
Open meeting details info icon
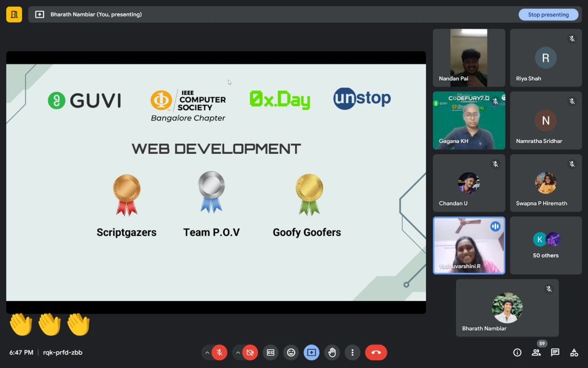pos(517,352)
